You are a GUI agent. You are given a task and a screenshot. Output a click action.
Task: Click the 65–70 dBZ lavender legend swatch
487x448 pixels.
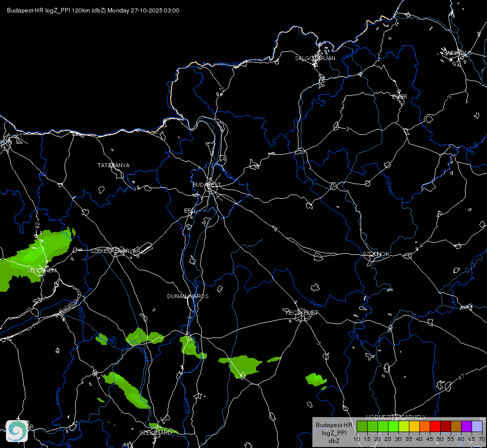[477, 426]
